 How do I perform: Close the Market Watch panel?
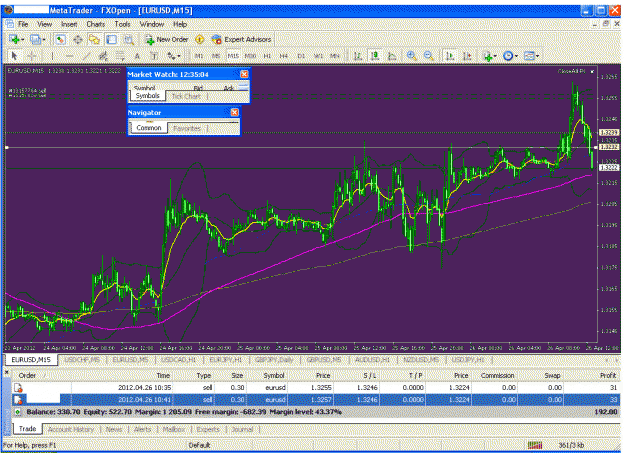click(244, 74)
